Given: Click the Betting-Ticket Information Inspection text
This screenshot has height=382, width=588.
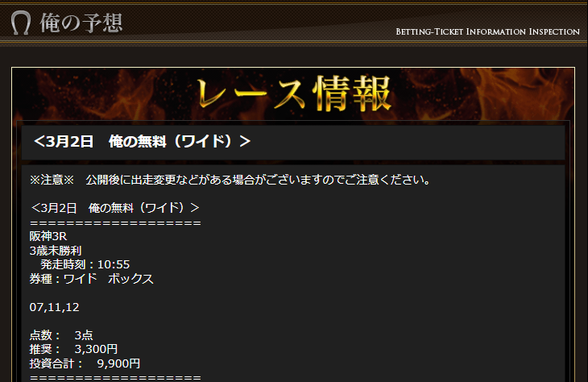Looking at the screenshot, I should [487, 31].
